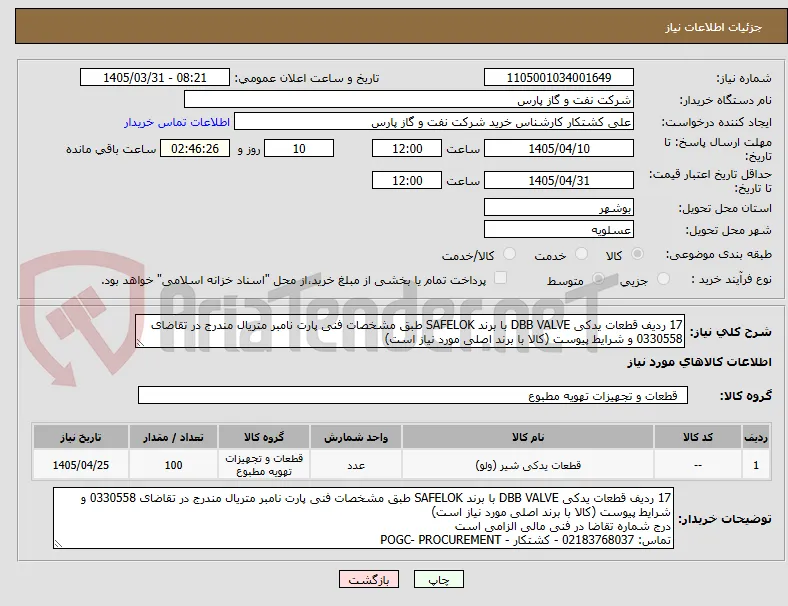Click the resize grip of buyer notes area
Image resolution: width=788 pixels, height=606 pixels.
tap(58, 544)
